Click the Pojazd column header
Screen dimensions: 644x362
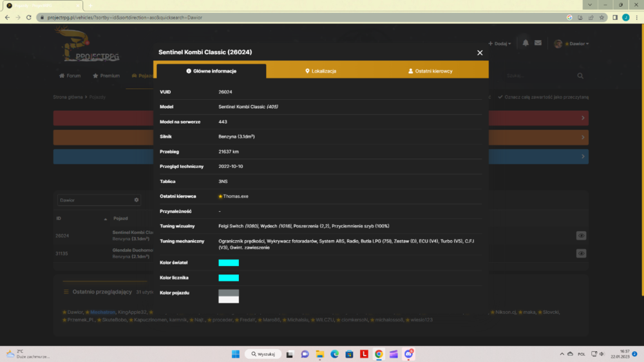point(121,218)
